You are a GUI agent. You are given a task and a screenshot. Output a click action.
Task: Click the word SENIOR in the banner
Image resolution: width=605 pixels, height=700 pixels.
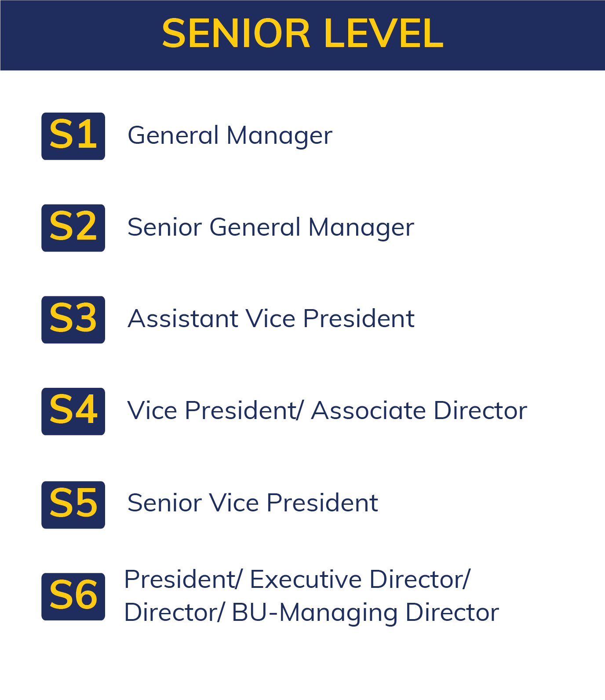coord(236,34)
